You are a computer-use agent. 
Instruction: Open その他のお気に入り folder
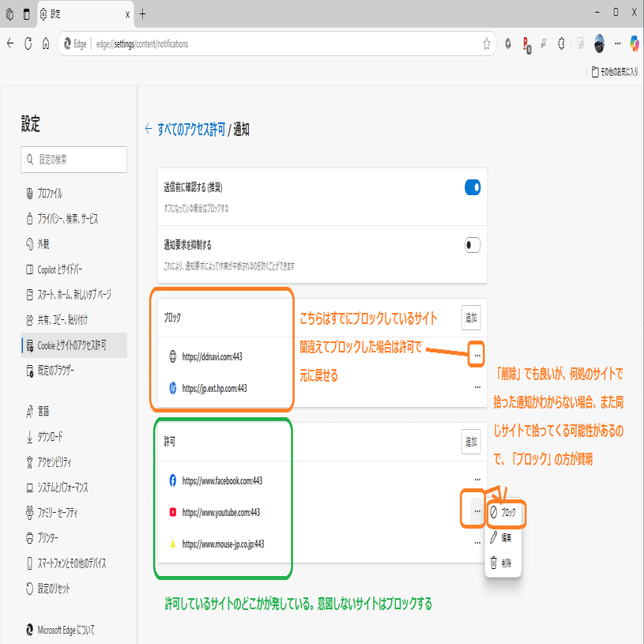click(x=615, y=72)
